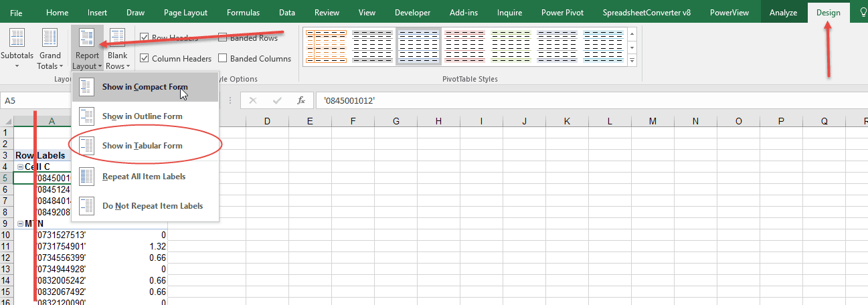Apply the red-accent PivotTable style
Image resolution: width=868 pixels, height=305 pixels.
pos(464,47)
